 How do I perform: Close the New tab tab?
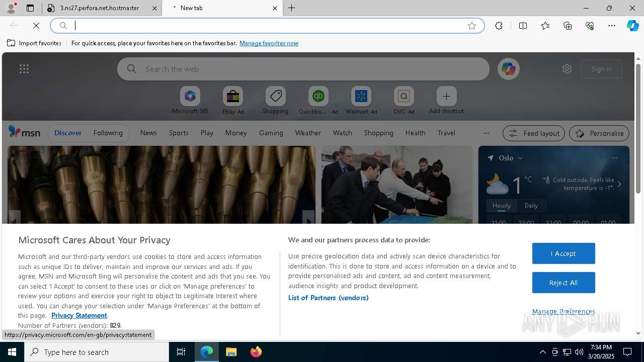click(275, 8)
